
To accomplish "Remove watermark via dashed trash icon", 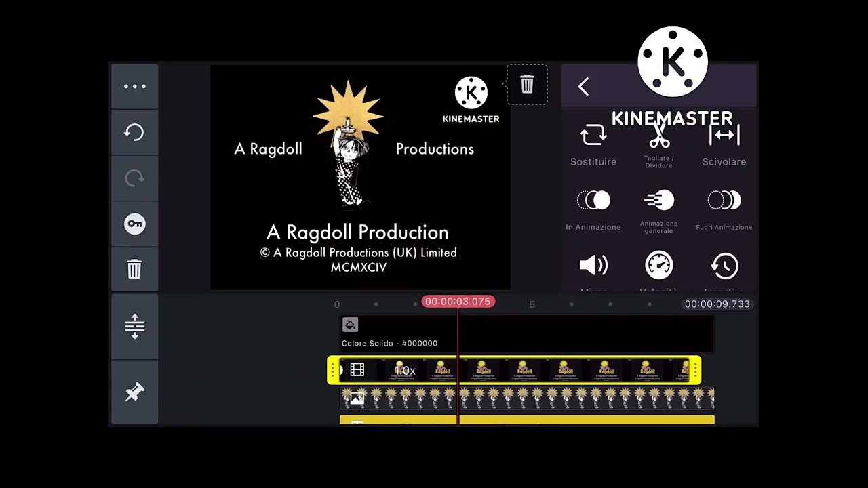I will point(527,84).
